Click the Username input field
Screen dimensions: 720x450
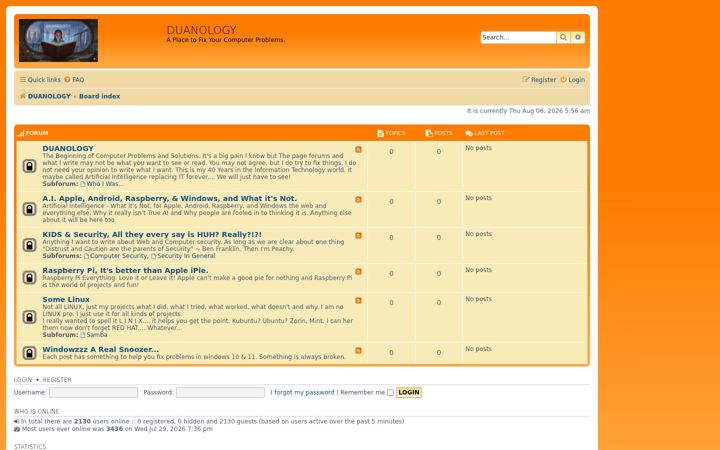coord(93,393)
